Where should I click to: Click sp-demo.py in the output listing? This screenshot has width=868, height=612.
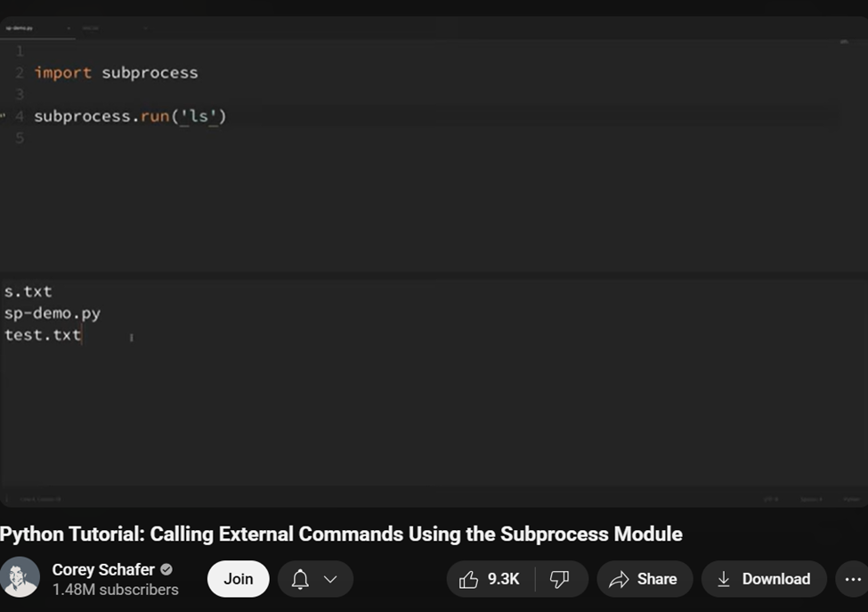[x=52, y=314]
